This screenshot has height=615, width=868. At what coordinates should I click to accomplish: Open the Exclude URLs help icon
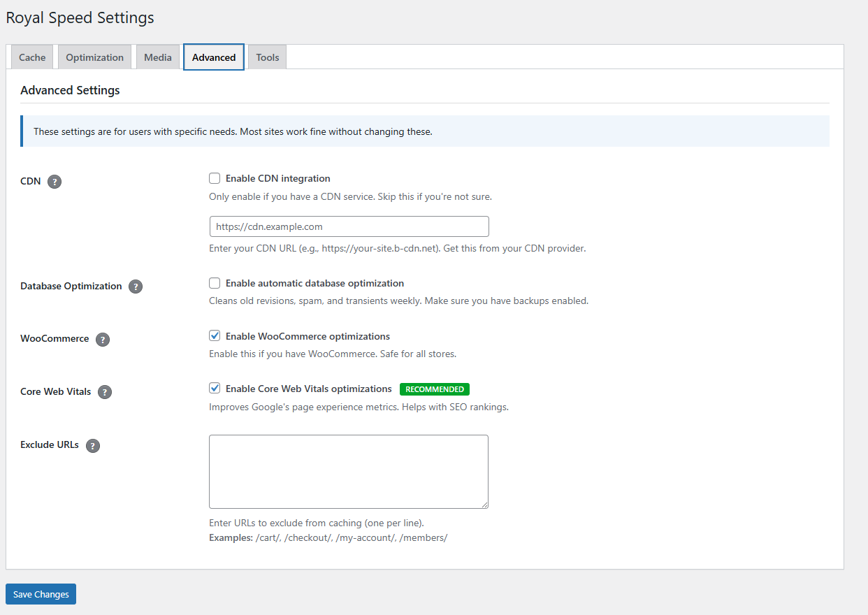pyautogui.click(x=92, y=445)
